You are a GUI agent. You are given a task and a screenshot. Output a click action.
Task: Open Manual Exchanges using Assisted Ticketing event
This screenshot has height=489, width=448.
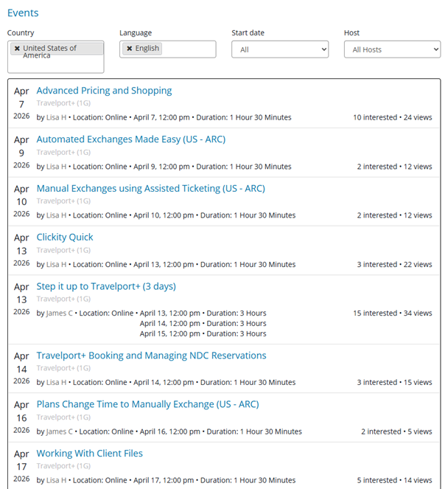pyautogui.click(x=151, y=188)
